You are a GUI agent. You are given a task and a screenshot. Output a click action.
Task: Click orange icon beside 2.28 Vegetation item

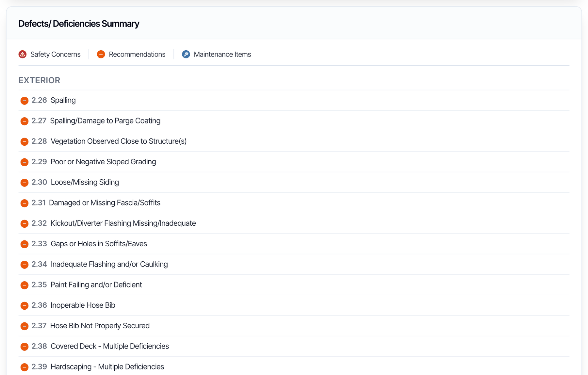click(x=24, y=142)
